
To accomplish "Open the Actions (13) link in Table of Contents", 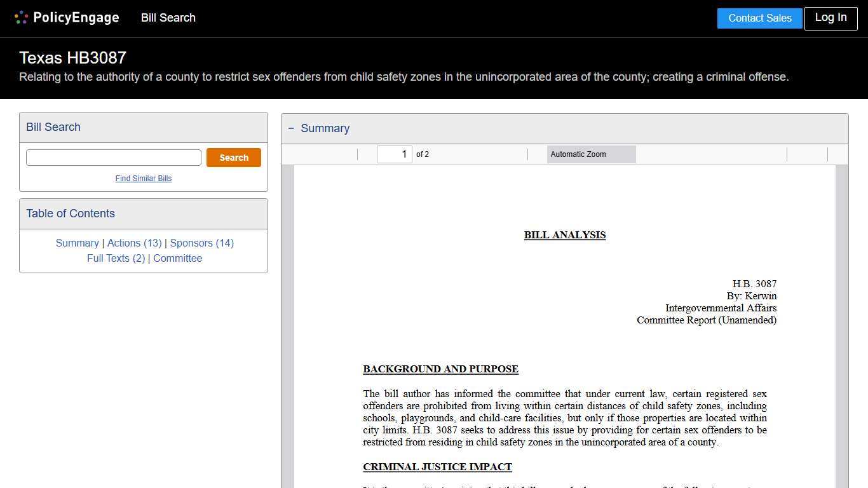I will tap(134, 243).
